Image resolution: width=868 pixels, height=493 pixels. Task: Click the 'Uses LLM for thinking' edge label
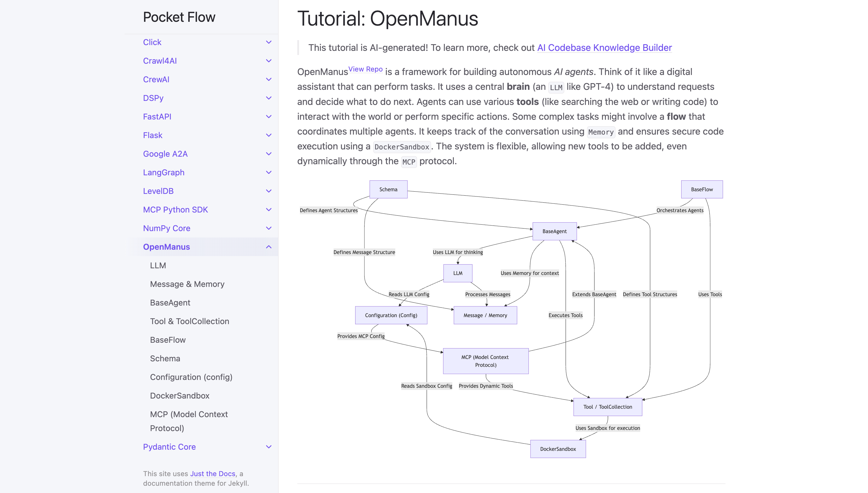(x=458, y=253)
